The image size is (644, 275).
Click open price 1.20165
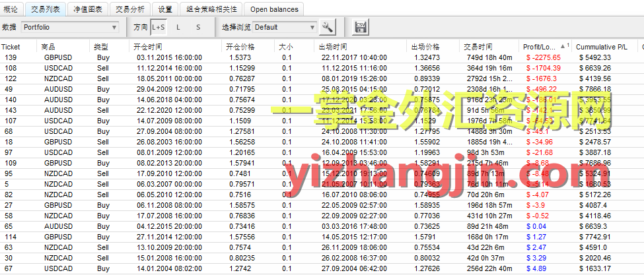pos(242,152)
